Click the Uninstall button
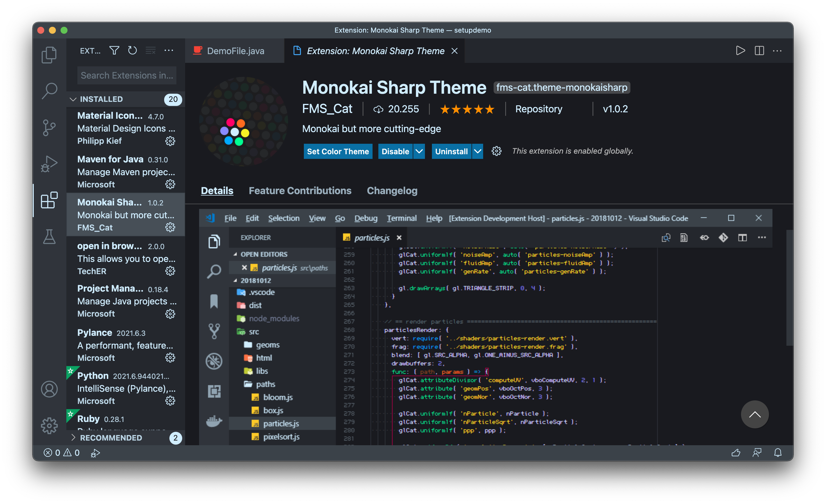Image resolution: width=826 pixels, height=504 pixels. coord(451,151)
